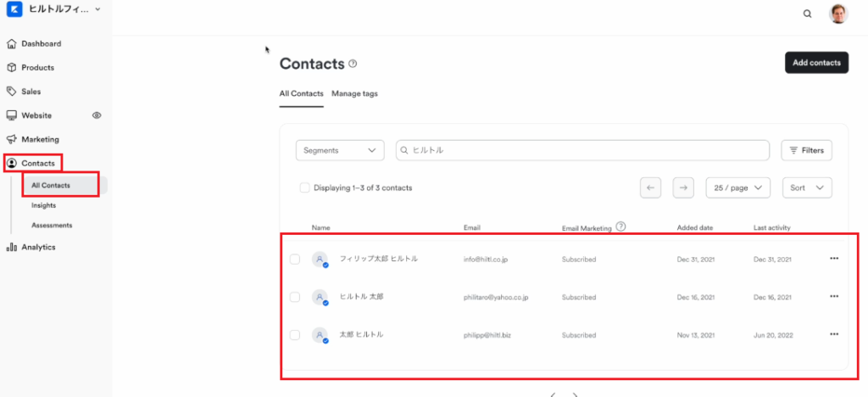Open more options for philitaro@yahoo.co.jp row
Screen dimensions: 868x397
point(834,296)
